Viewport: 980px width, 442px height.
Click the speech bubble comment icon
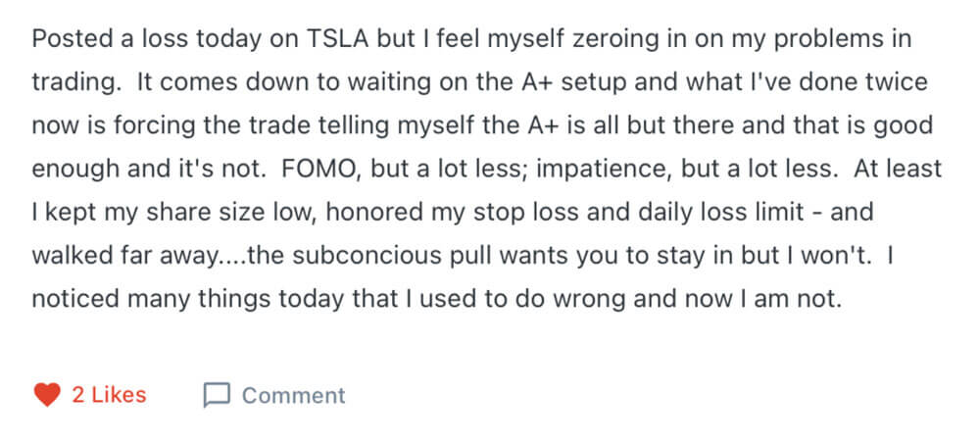[x=217, y=395]
